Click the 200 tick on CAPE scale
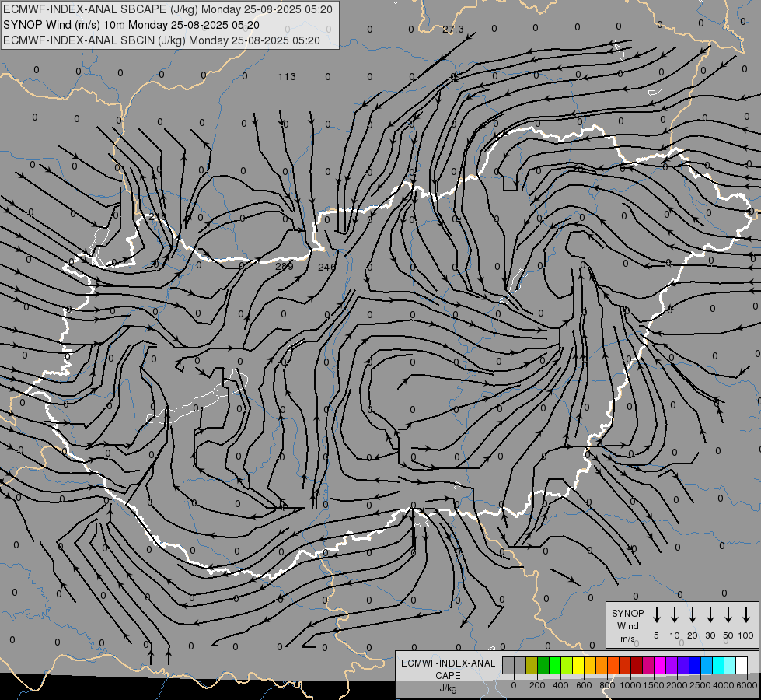This screenshot has width=761, height=700. point(537,685)
